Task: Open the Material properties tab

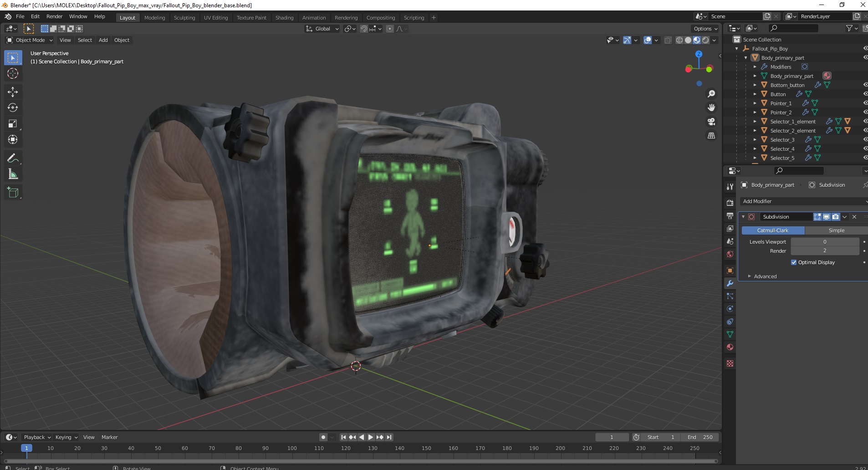Action: coord(730,347)
